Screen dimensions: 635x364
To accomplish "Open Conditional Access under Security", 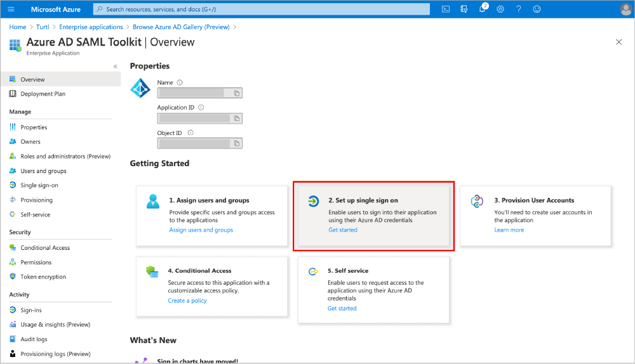I will coord(45,248).
